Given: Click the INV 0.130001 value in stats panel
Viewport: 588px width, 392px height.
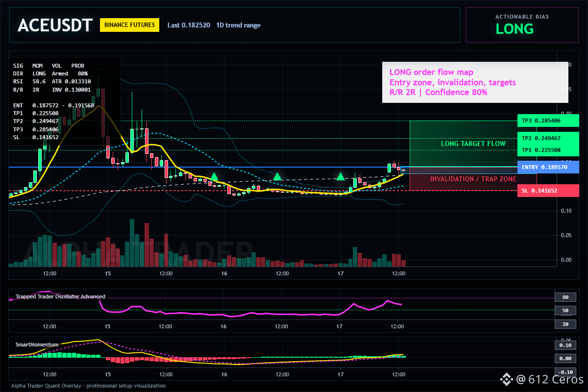Looking at the screenshot, I should coord(71,90).
